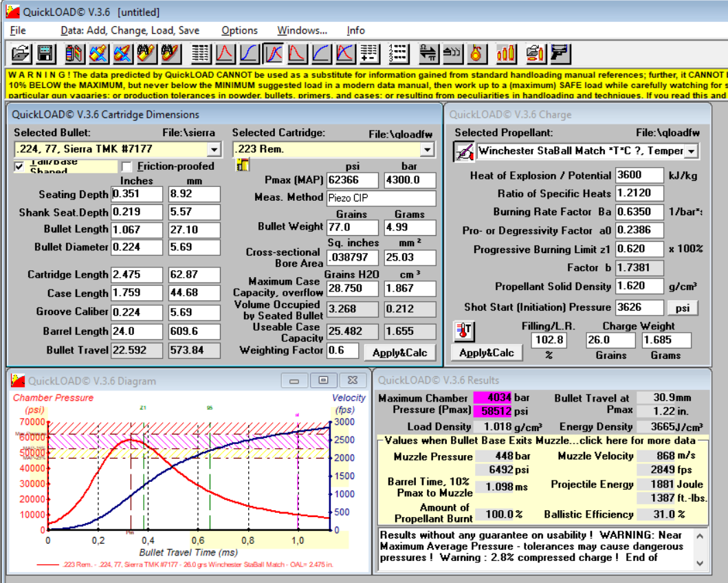Open the Selected Propellant dropdown list

pos(692,152)
